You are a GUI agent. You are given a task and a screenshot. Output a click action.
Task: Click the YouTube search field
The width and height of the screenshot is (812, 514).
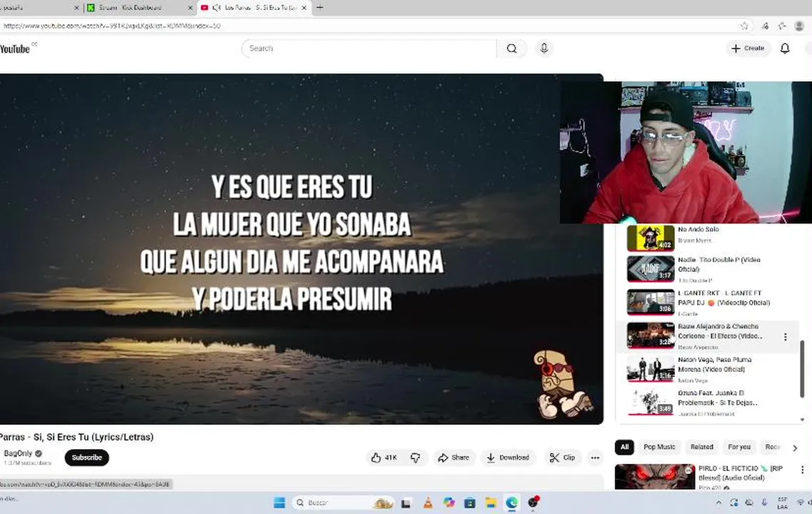[369, 49]
